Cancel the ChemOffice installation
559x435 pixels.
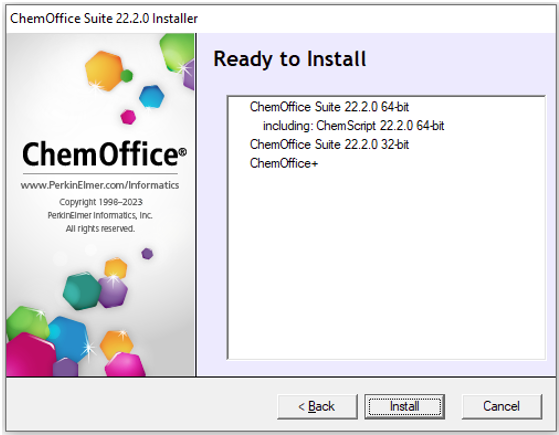[502, 406]
